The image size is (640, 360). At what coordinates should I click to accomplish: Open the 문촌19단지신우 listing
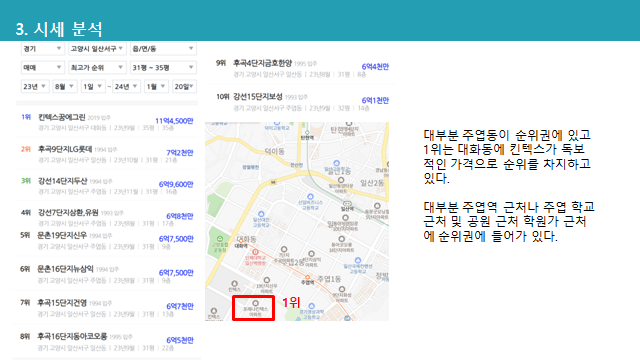[107, 241]
